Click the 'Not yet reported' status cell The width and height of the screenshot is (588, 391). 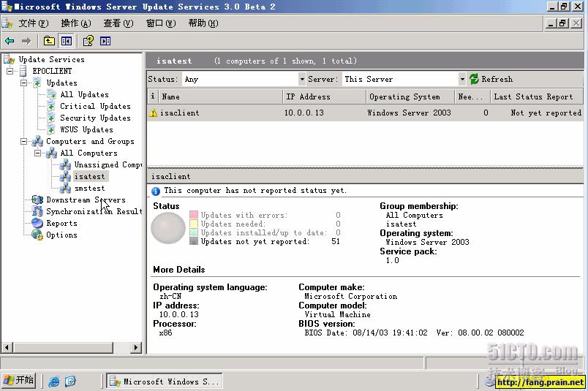[x=546, y=113]
